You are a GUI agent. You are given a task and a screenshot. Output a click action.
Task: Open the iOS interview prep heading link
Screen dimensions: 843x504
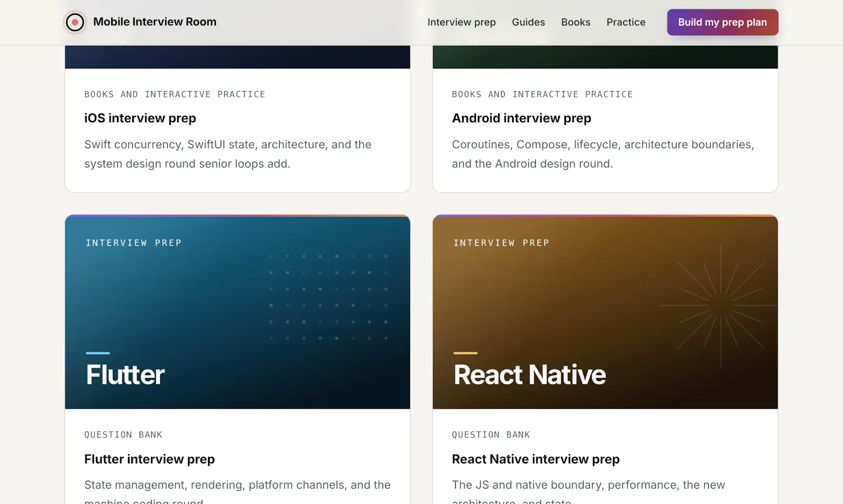[x=140, y=118]
